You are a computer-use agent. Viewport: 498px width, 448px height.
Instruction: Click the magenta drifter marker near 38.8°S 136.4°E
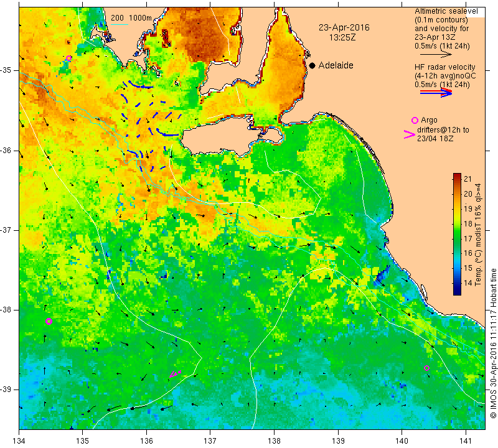175,374
